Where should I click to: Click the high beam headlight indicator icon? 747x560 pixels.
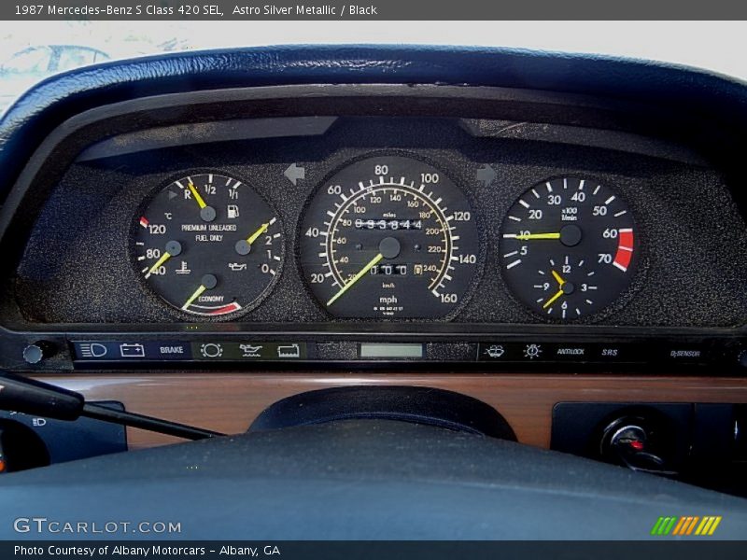point(94,351)
